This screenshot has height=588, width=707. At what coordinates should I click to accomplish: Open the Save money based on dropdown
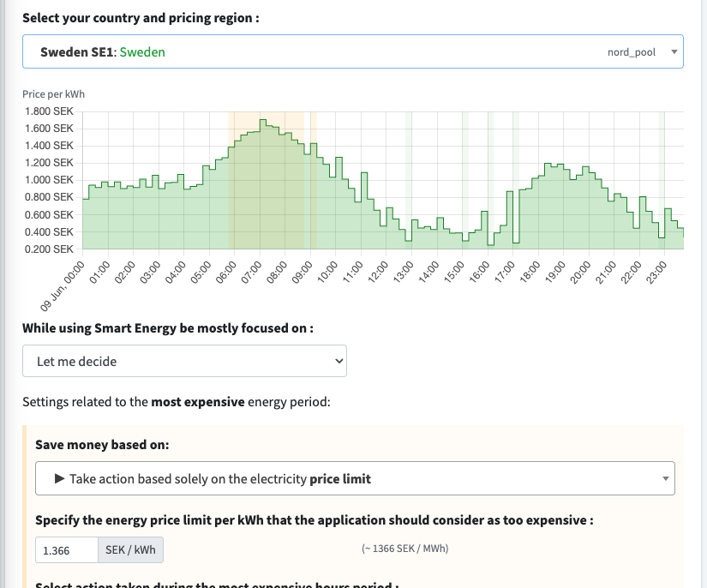tap(355, 478)
